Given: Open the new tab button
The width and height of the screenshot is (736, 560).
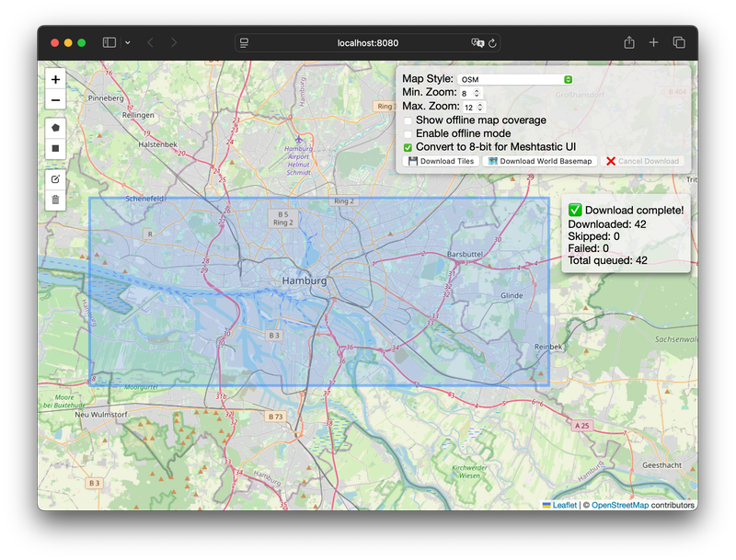Looking at the screenshot, I should point(654,42).
